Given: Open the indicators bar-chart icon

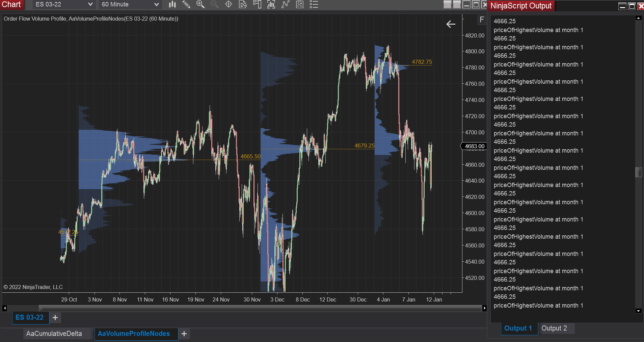Looking at the screenshot, I should pos(271,4).
